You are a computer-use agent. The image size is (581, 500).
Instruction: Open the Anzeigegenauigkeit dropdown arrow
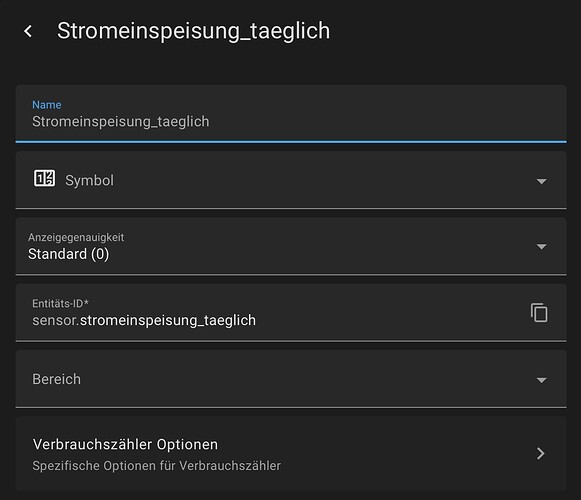[541, 246]
